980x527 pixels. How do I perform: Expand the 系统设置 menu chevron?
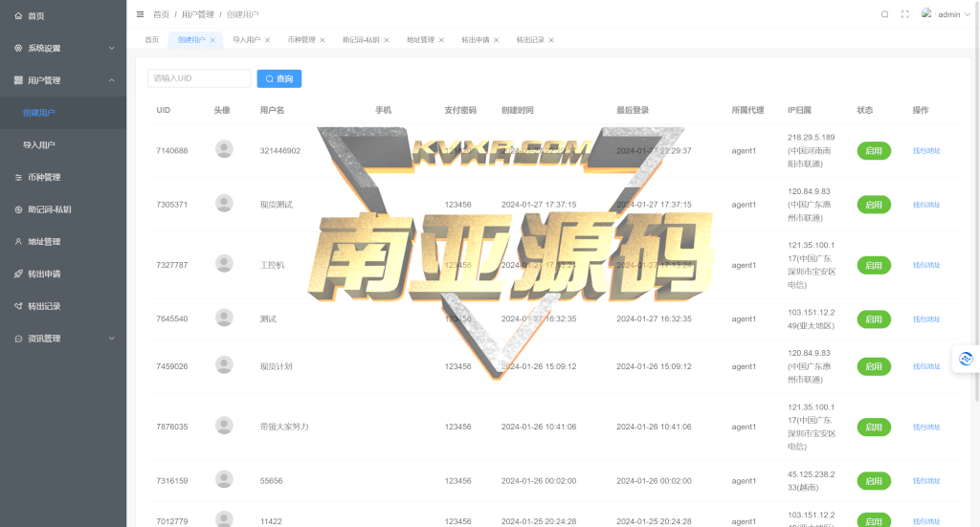(112, 48)
